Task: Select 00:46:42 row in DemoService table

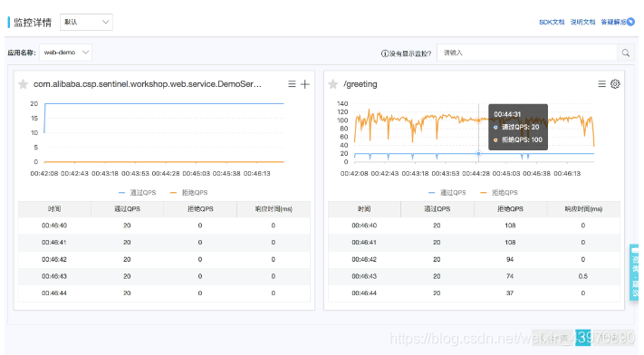Action: click(164, 260)
